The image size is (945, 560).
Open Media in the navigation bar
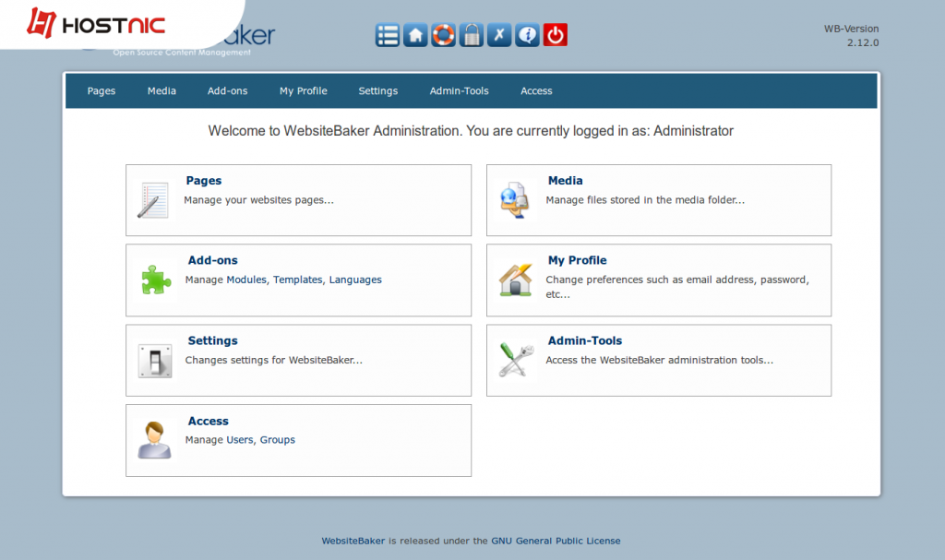pos(161,91)
